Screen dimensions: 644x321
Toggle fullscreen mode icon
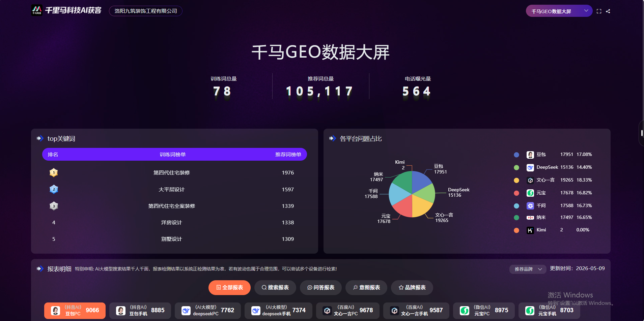tap(599, 11)
